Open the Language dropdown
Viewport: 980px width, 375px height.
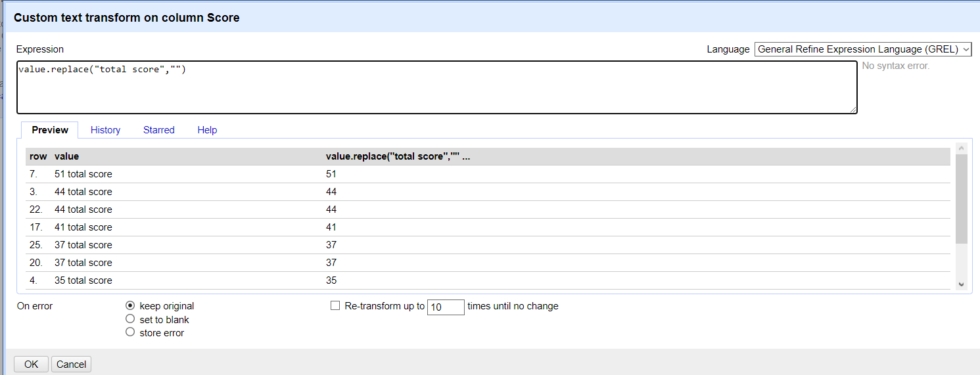point(862,49)
